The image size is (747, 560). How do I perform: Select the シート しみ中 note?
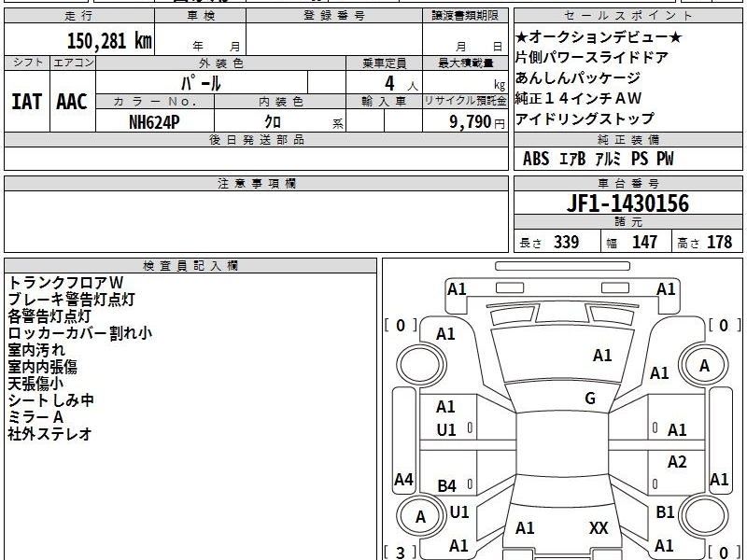click(50, 400)
